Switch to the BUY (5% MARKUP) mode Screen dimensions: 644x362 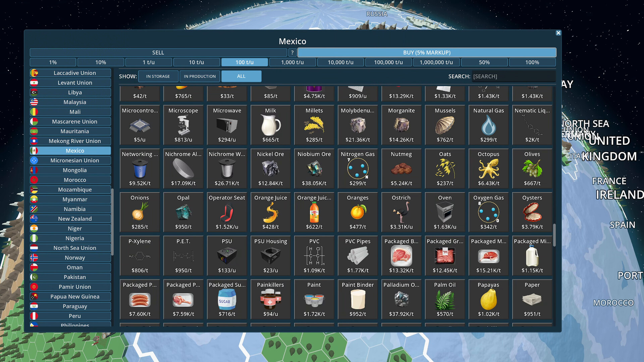pyautogui.click(x=427, y=52)
